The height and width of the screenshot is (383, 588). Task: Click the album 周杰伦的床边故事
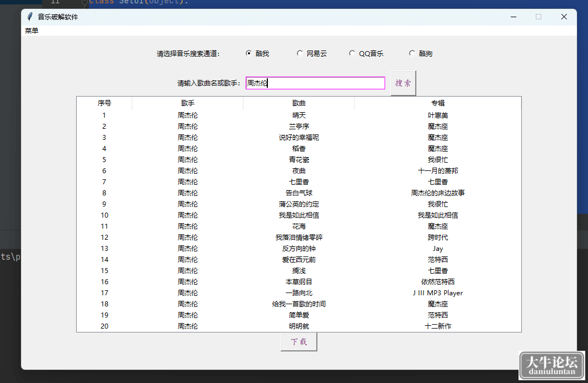(x=437, y=193)
